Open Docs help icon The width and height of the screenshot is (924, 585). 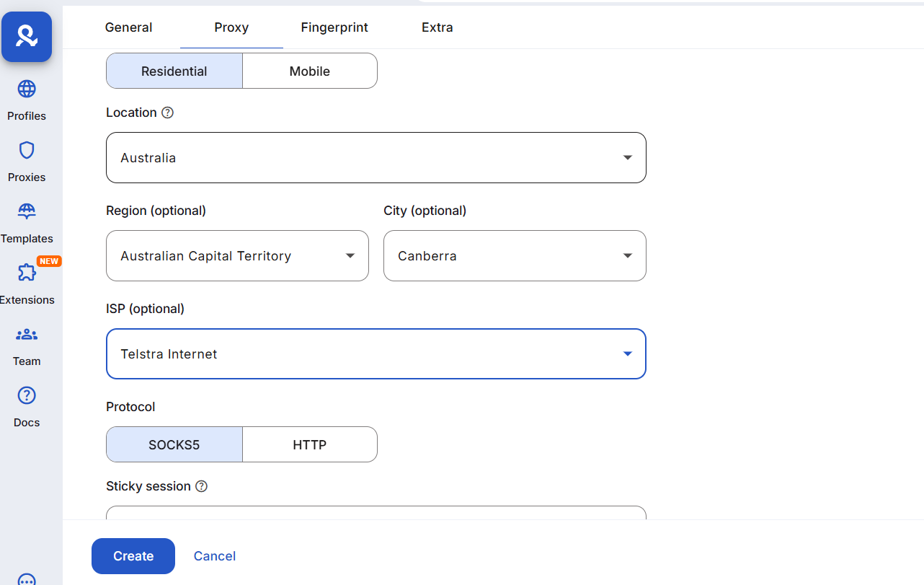[x=27, y=396]
